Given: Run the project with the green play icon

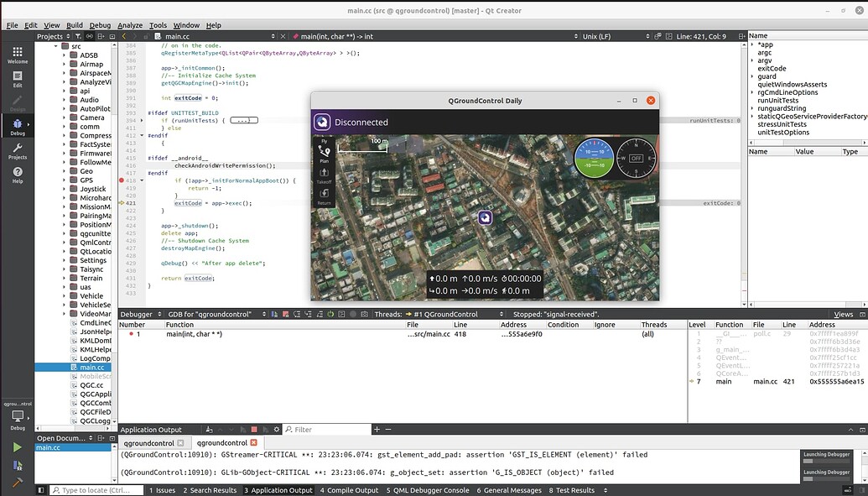Looking at the screenshot, I should pyautogui.click(x=17, y=447).
